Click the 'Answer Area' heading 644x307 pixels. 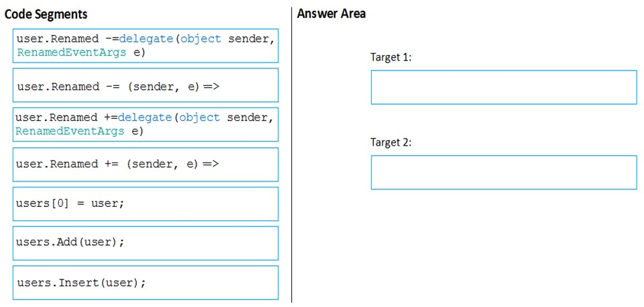click(x=331, y=13)
